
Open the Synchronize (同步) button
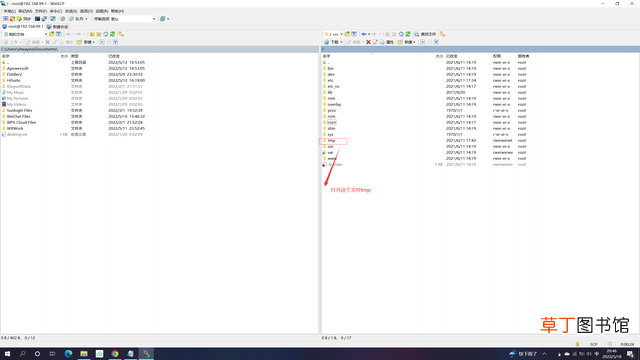click(24, 19)
